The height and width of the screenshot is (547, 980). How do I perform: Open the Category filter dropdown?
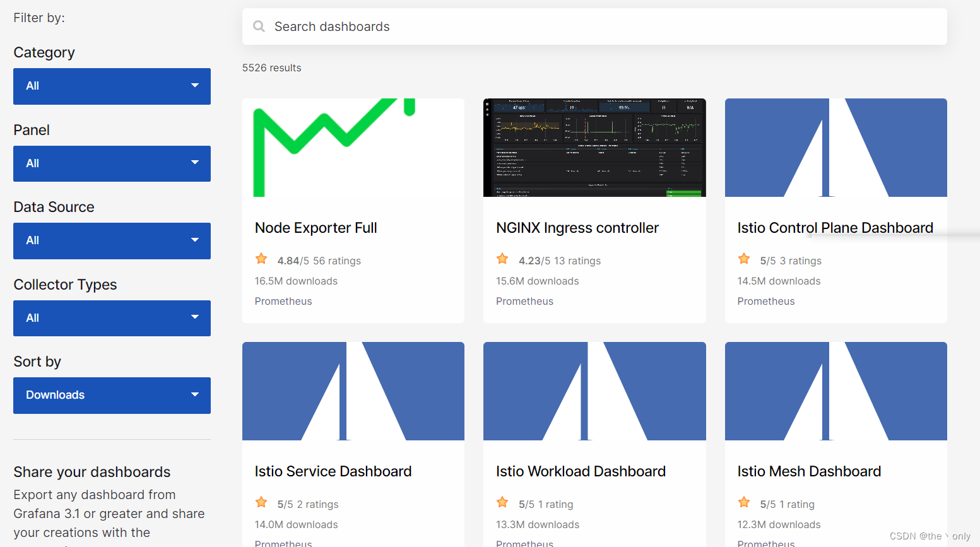(112, 86)
